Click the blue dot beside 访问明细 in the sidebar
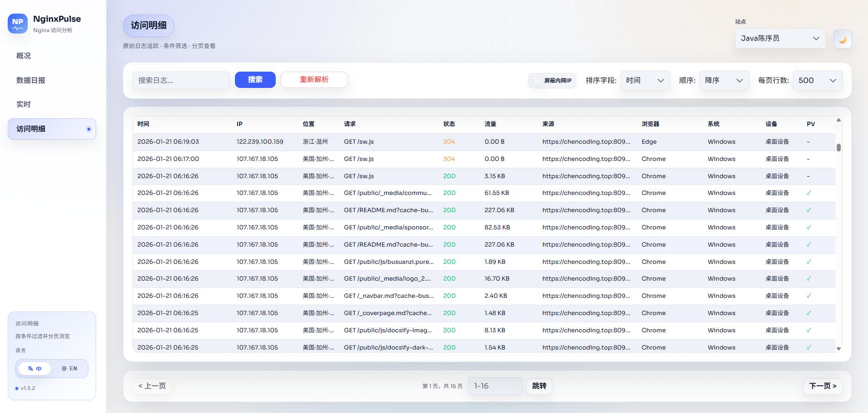 click(x=88, y=129)
